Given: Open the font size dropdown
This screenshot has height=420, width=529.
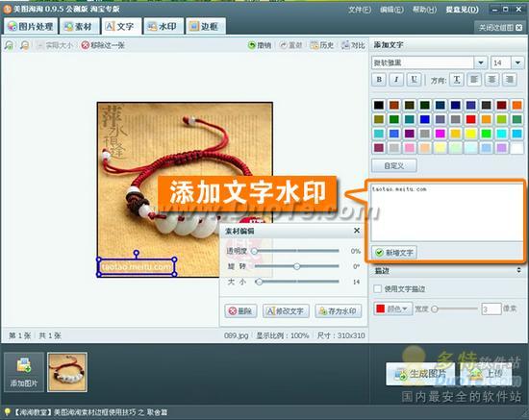Looking at the screenshot, I should [517, 62].
